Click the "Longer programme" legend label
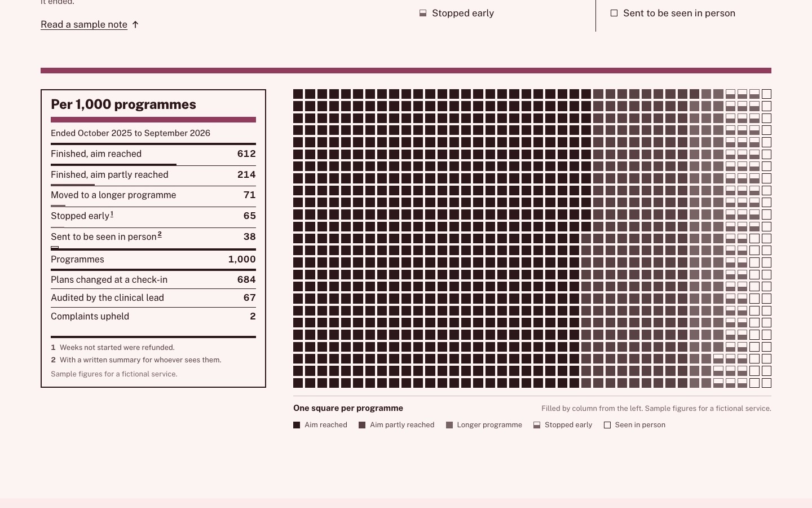This screenshot has width=812, height=508. (489, 425)
